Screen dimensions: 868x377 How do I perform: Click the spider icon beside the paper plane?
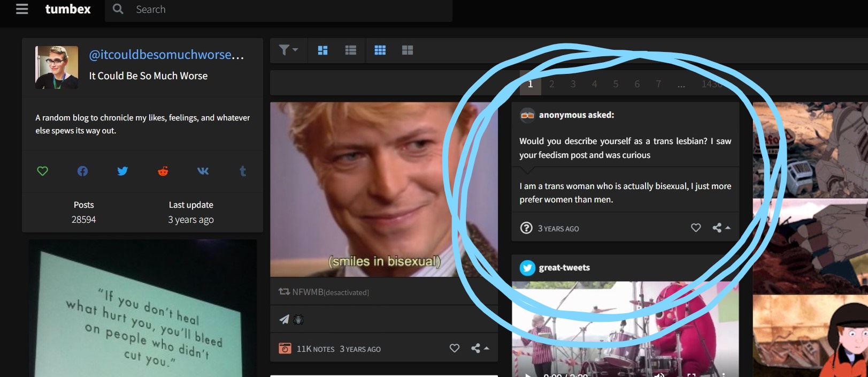tap(298, 320)
